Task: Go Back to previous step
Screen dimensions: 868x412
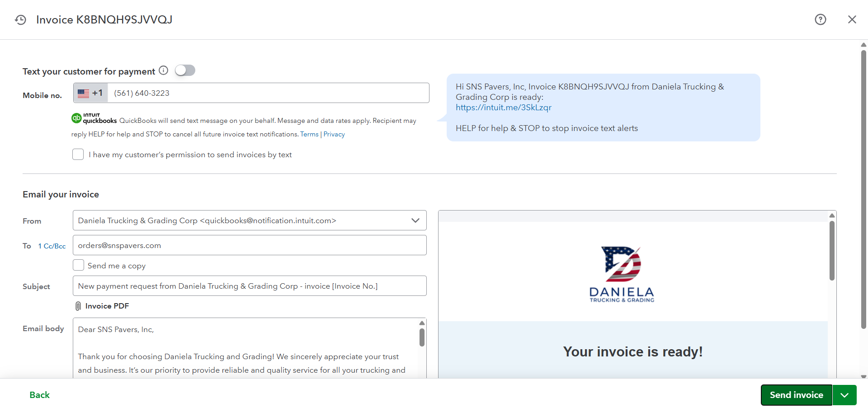Action: pyautogui.click(x=40, y=395)
